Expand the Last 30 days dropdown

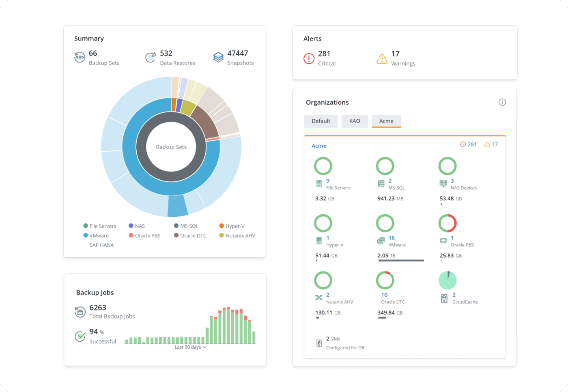pyautogui.click(x=190, y=347)
